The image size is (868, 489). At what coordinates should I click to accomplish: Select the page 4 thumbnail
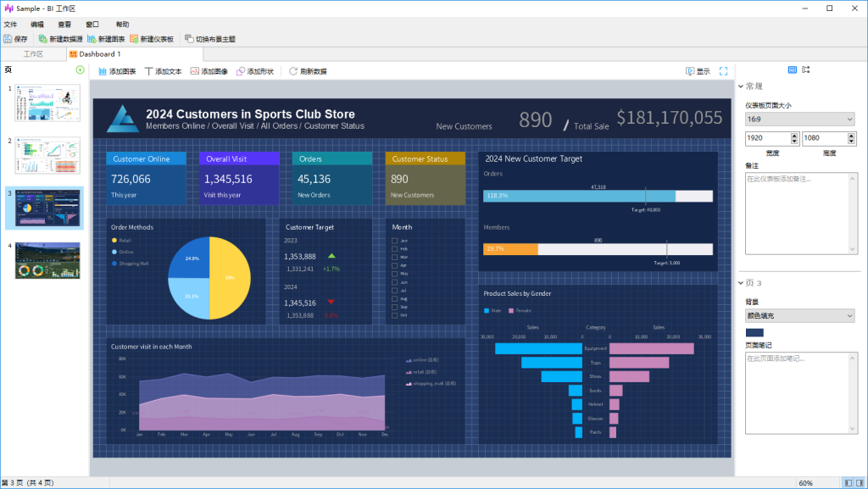(x=47, y=260)
